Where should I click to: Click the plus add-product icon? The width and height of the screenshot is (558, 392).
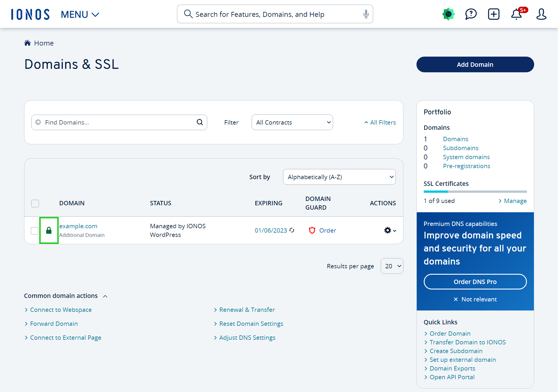493,14
